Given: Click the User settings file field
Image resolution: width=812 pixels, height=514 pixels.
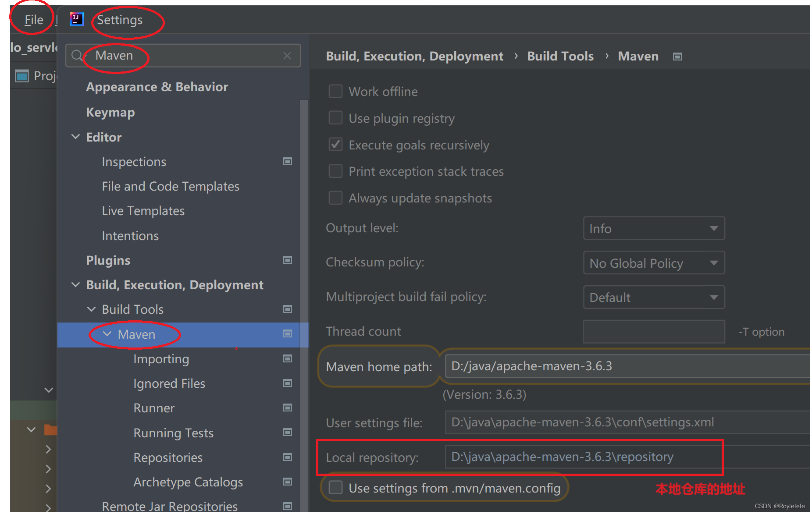Looking at the screenshot, I should [x=627, y=422].
